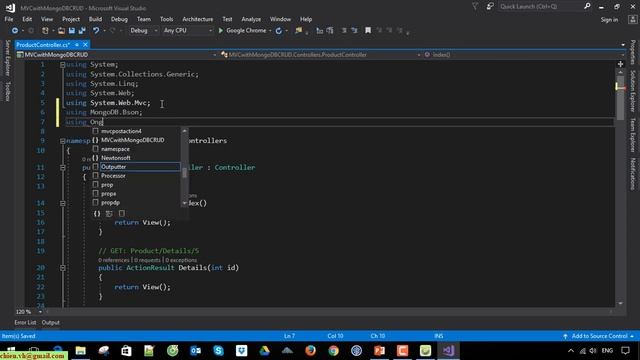Open Outlook from the taskbar
Viewport: 640px width, 360px height.
(196, 351)
